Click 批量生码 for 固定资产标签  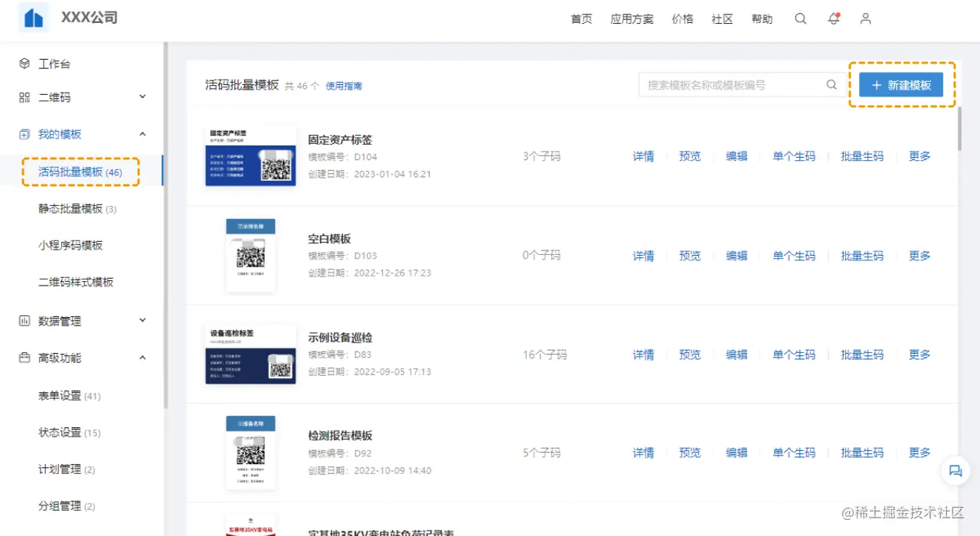pos(862,156)
